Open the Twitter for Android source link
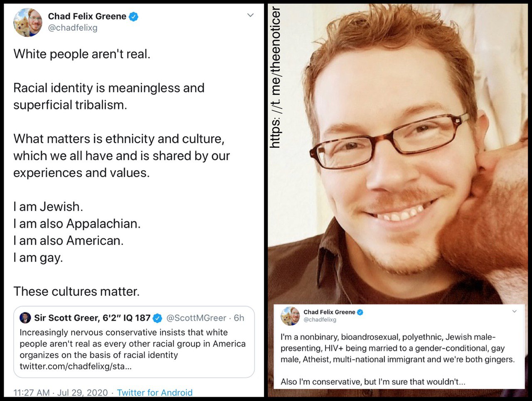532x401 pixels. pyautogui.click(x=155, y=392)
